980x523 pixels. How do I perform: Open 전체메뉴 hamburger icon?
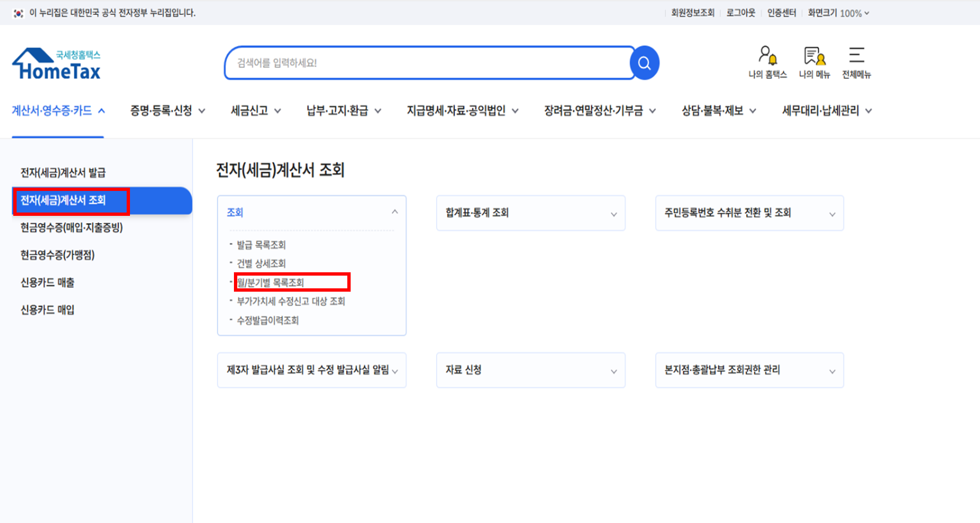pyautogui.click(x=856, y=62)
